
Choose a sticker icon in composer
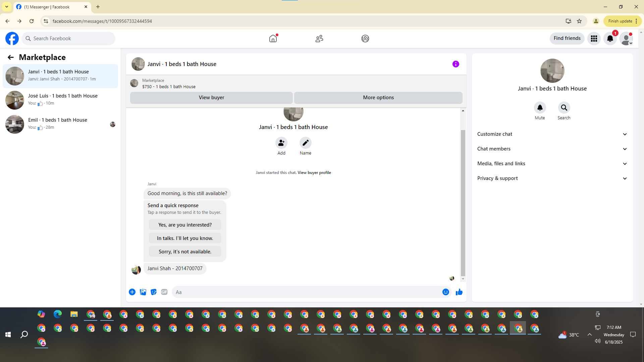tap(154, 292)
